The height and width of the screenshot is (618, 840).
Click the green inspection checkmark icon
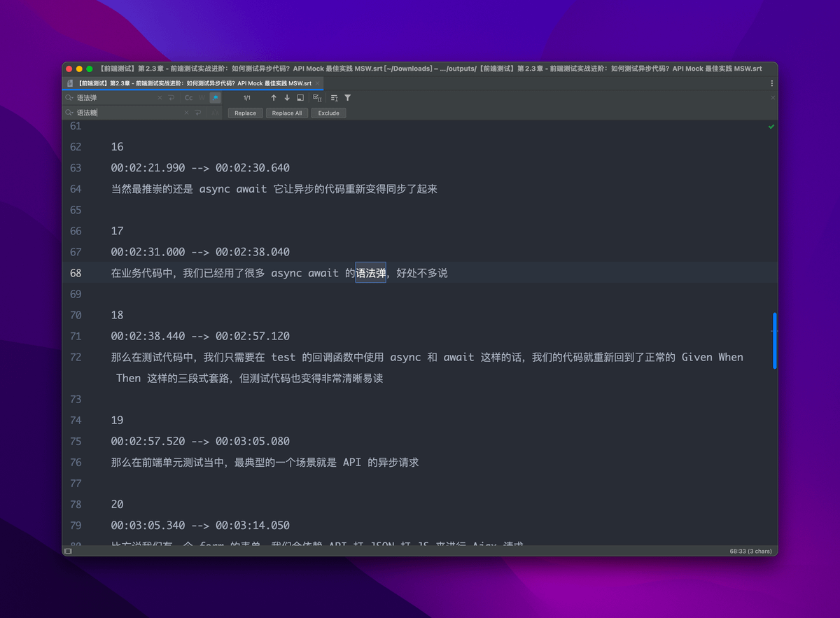pyautogui.click(x=771, y=127)
